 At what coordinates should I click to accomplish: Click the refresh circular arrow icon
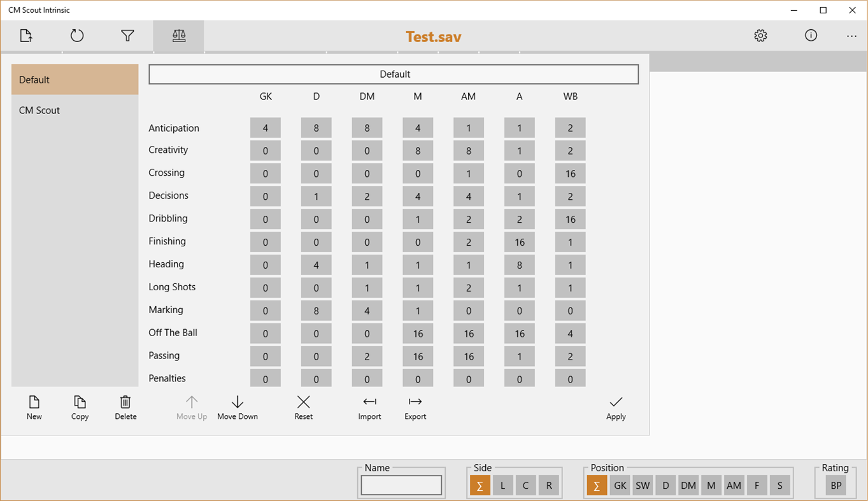click(77, 36)
